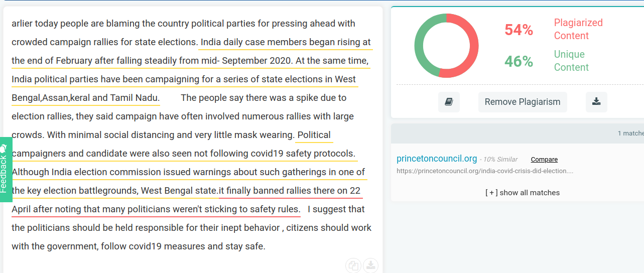The width and height of the screenshot is (644, 273).
Task: Open the report book icon
Action: [449, 102]
